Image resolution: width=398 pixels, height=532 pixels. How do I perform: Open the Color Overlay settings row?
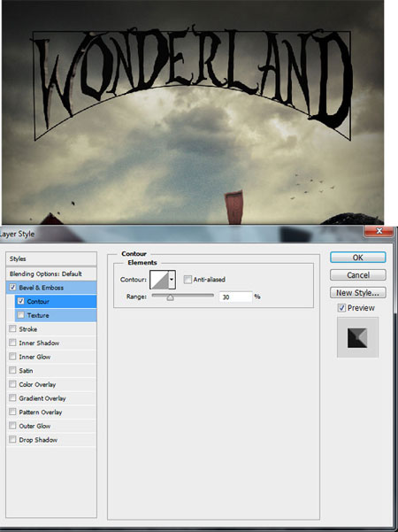(x=51, y=384)
